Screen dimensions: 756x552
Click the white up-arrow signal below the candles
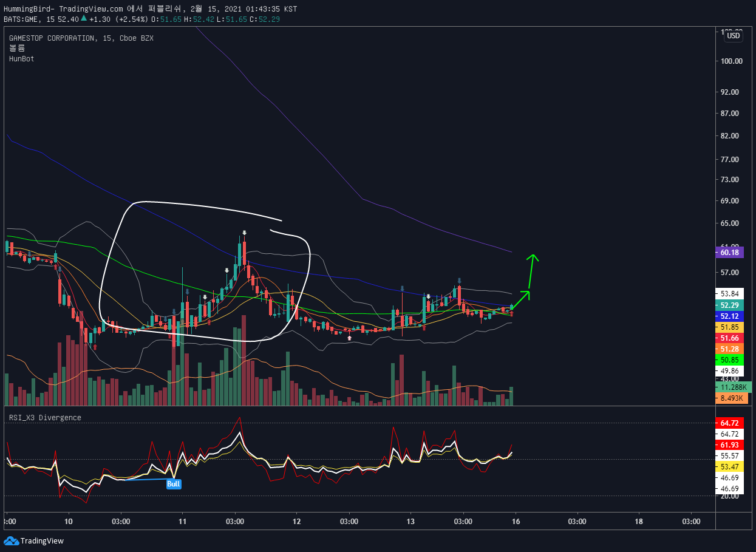pos(349,337)
